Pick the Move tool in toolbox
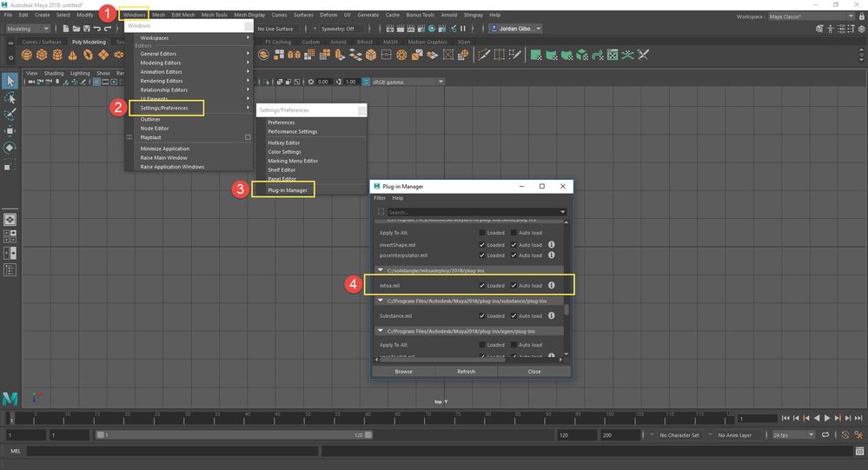 [x=10, y=130]
